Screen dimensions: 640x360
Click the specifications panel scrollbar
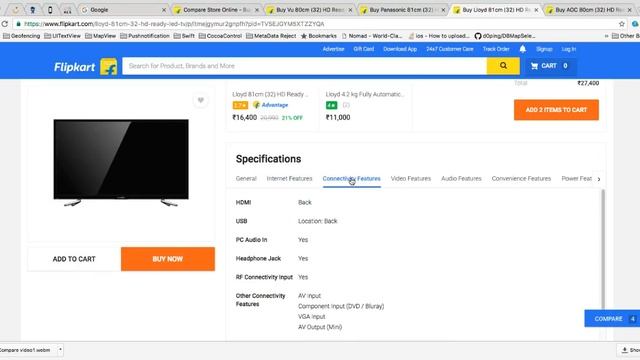pyautogui.click(x=602, y=249)
